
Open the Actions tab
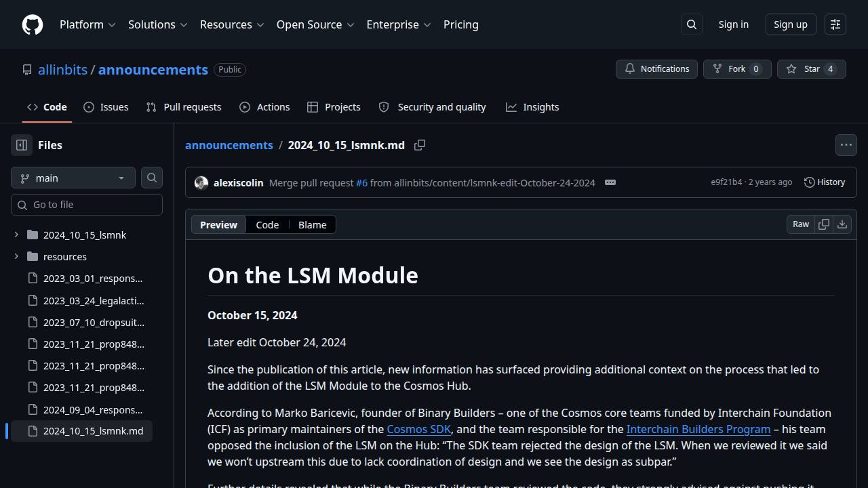click(x=264, y=107)
